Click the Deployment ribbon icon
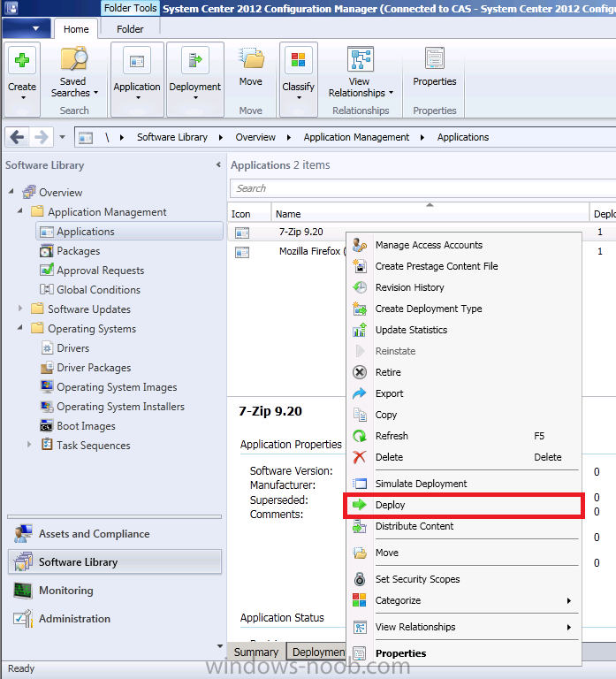 [x=194, y=61]
